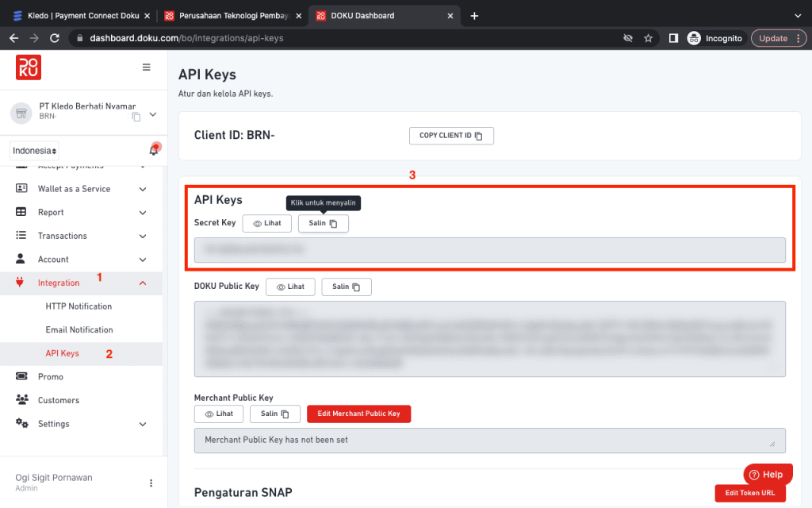Screen dimensions: 812x508
Task: Click the Edit Token URL button
Action: pyautogui.click(x=750, y=493)
